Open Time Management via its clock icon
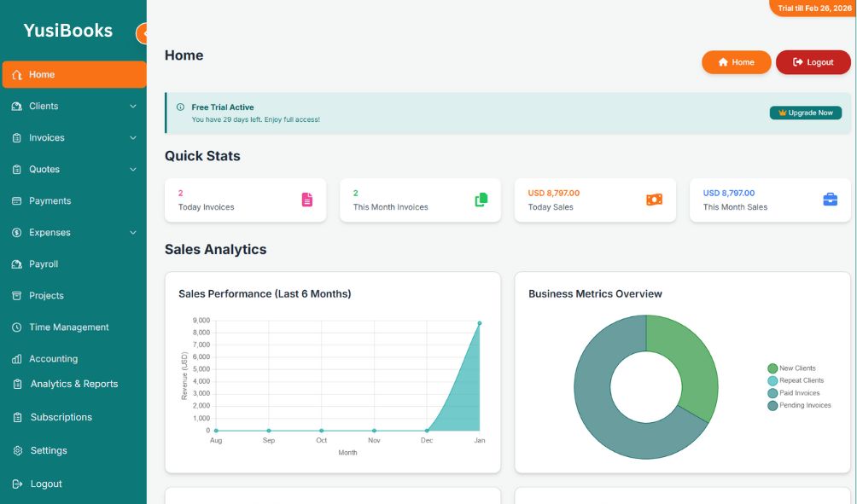The width and height of the screenshot is (857, 504). coord(19,327)
